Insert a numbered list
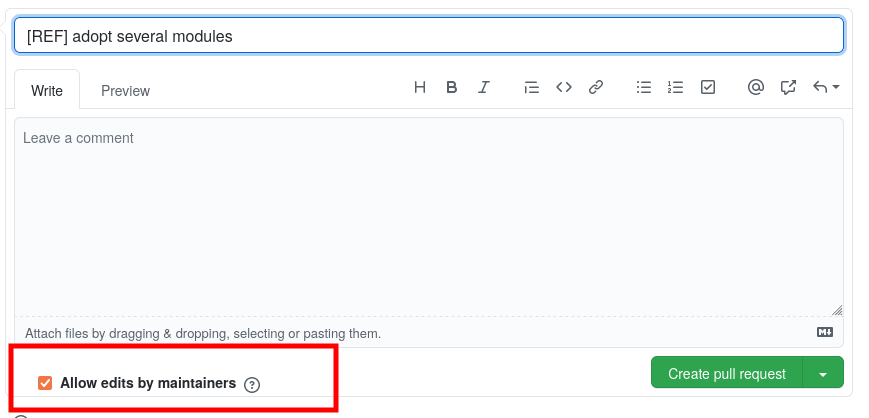 (x=676, y=87)
